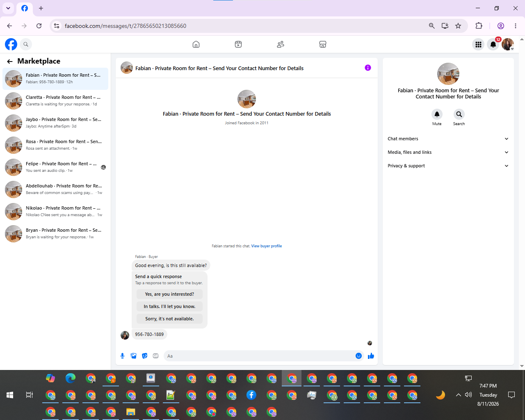525x420 pixels.
Task: Click the page vertical scrollbar
Action: pyautogui.click(x=522, y=203)
